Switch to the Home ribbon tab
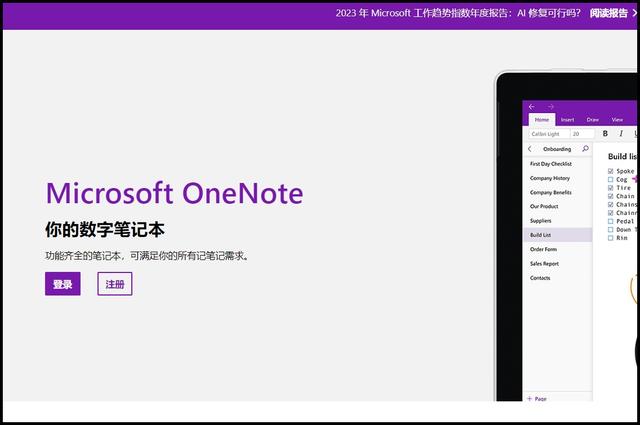The width and height of the screenshot is (640, 425). [x=542, y=120]
